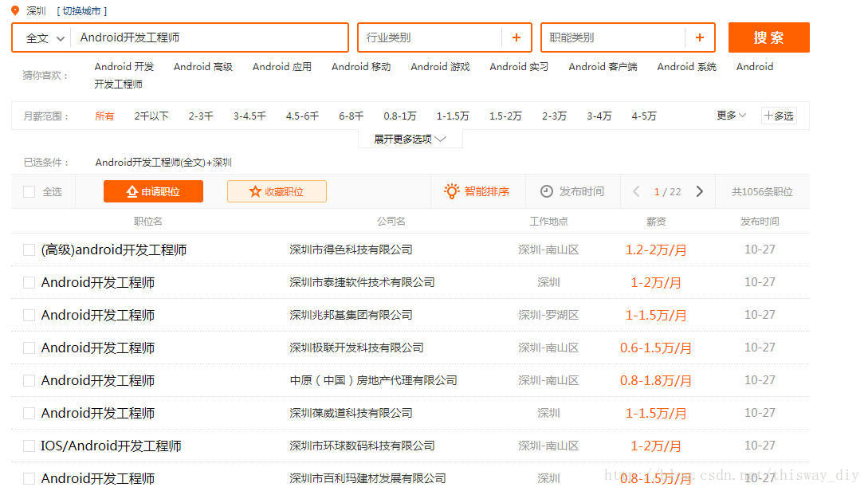Open job title (高级)android开发工程师

coord(113,250)
